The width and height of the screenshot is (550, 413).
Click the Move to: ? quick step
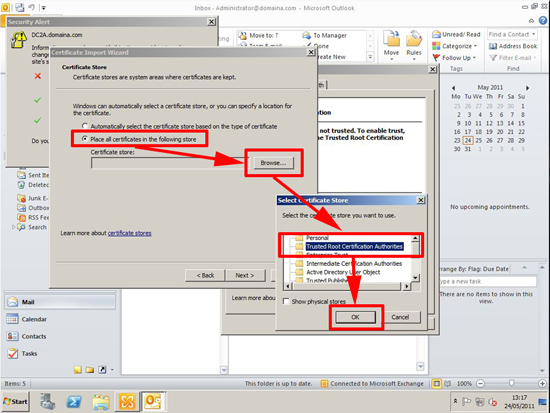[259, 35]
